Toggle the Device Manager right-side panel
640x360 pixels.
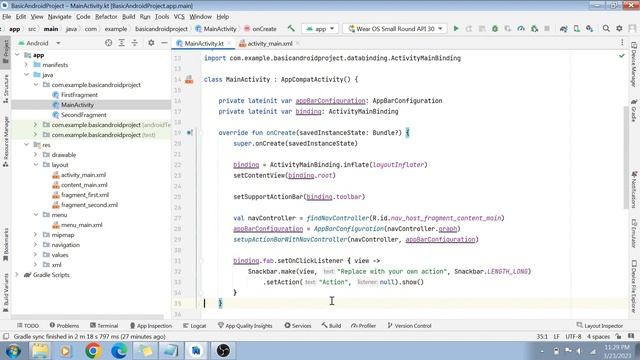click(634, 64)
